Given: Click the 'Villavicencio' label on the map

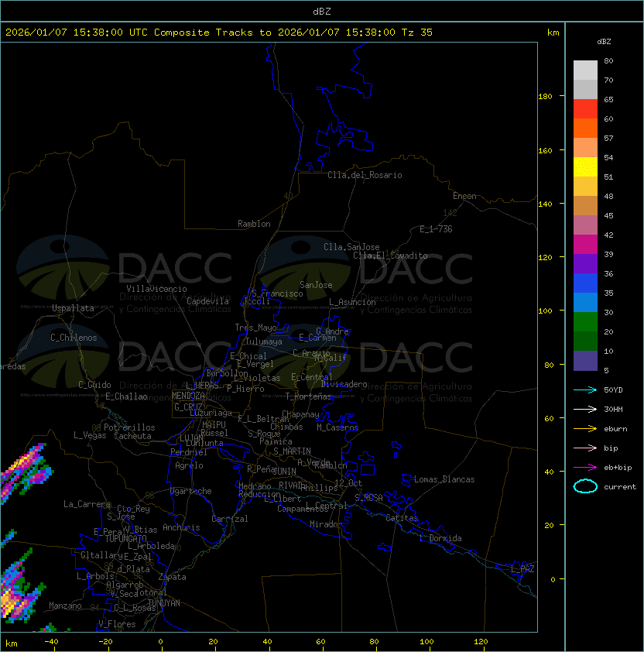Looking at the screenshot, I should [156, 289].
